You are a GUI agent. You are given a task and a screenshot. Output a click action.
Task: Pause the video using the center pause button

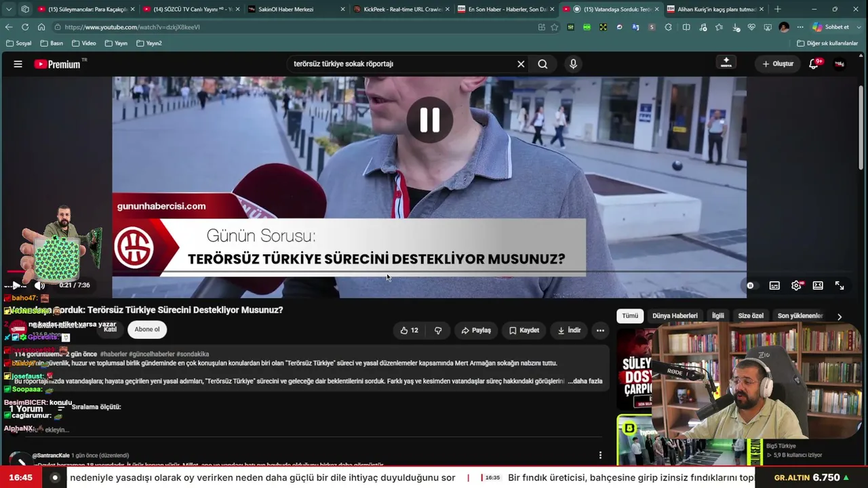(429, 120)
